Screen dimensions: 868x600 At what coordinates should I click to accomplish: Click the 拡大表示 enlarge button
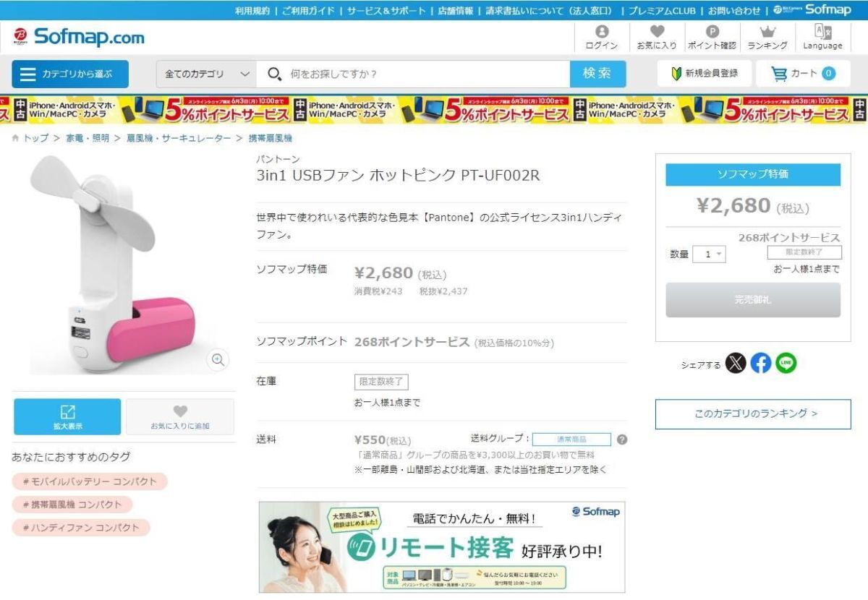67,417
